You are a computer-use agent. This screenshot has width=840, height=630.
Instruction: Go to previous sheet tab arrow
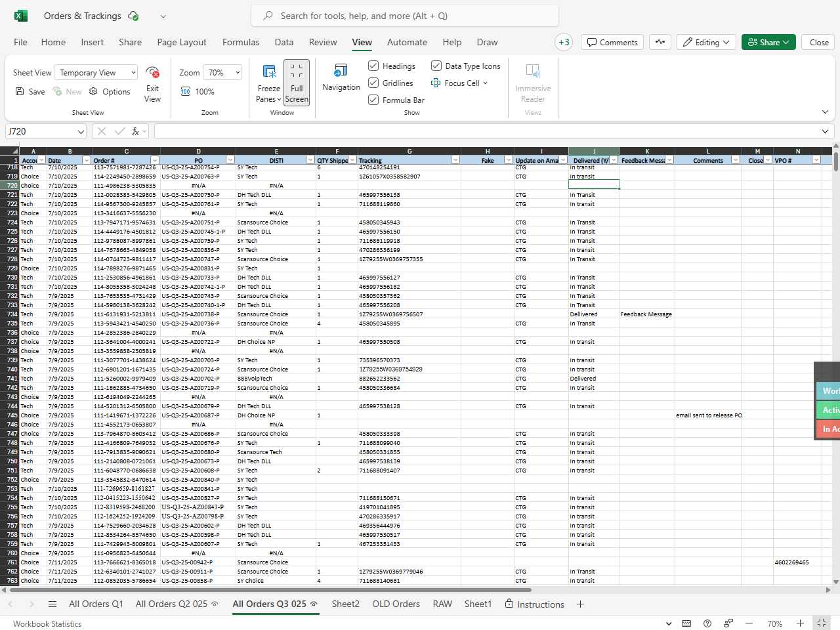[x=10, y=604]
